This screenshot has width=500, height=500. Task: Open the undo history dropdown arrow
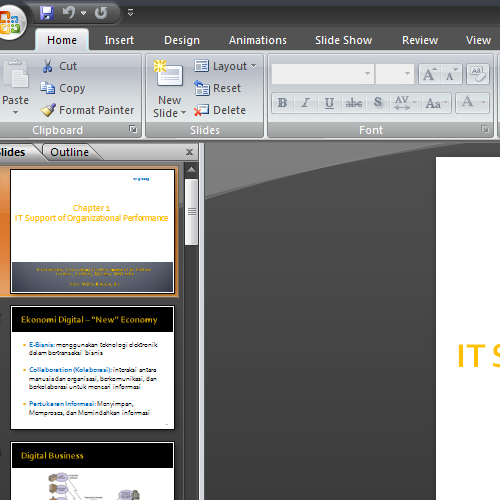pos(83,13)
